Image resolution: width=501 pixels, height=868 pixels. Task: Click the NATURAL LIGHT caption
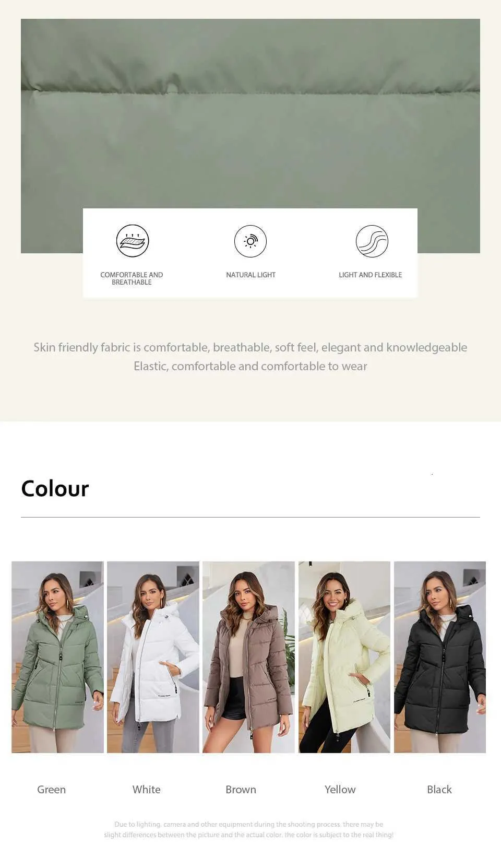250,275
